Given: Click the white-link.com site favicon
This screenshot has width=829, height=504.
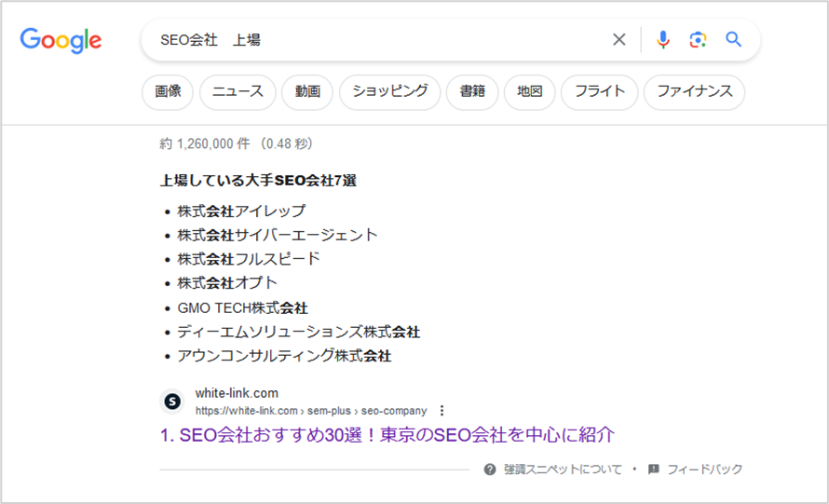Looking at the screenshot, I should click(172, 402).
